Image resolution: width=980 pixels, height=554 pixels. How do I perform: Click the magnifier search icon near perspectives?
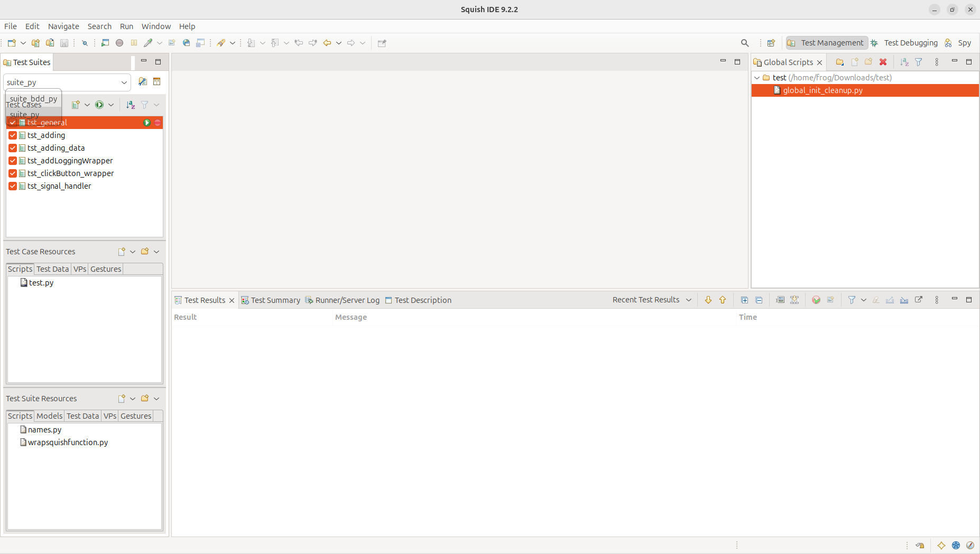(745, 43)
